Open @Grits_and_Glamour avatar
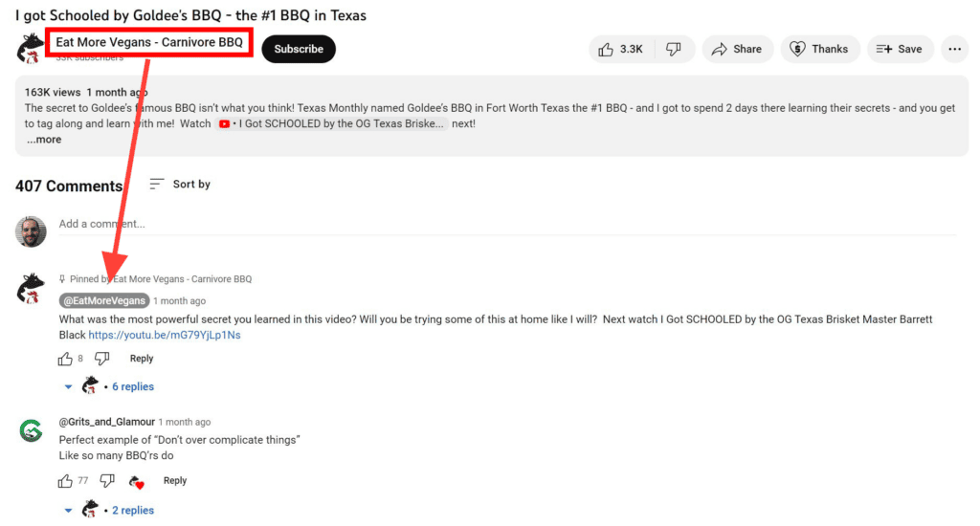The width and height of the screenshot is (980, 526). tap(31, 430)
